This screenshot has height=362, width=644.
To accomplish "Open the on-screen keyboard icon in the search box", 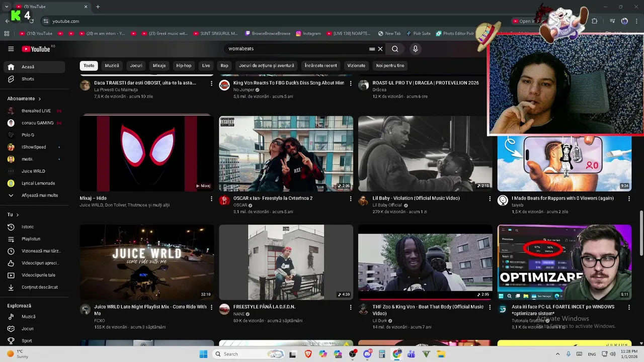I will coord(372,49).
